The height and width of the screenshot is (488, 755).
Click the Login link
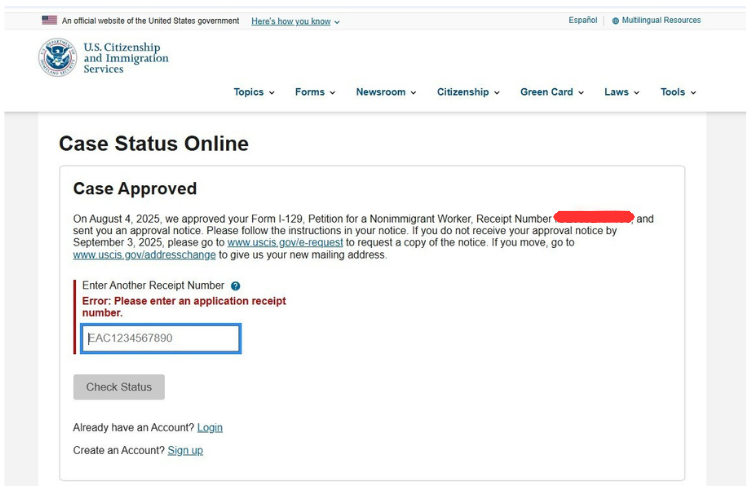210,428
